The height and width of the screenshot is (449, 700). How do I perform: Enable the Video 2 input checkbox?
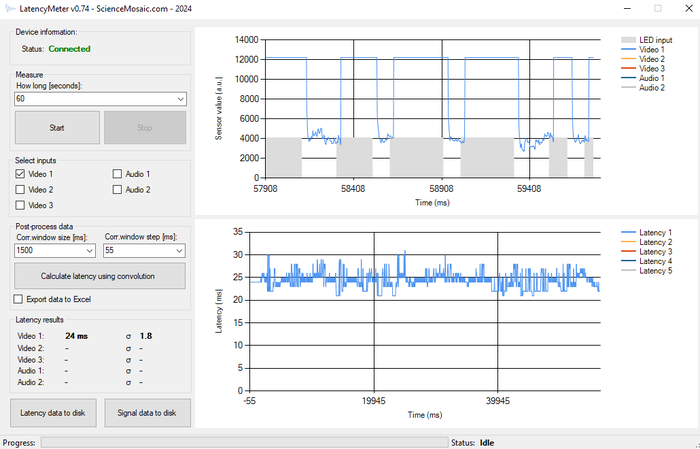(20, 190)
